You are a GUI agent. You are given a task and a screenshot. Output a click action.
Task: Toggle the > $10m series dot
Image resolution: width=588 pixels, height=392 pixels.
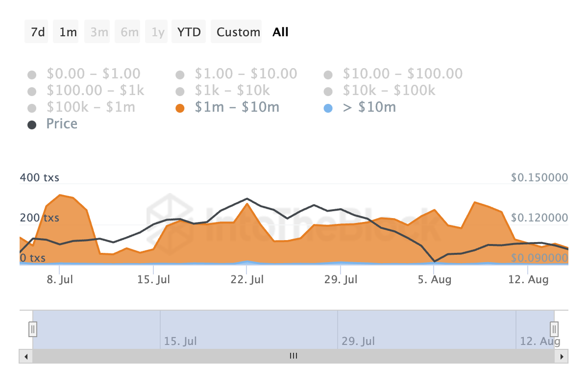[328, 108]
